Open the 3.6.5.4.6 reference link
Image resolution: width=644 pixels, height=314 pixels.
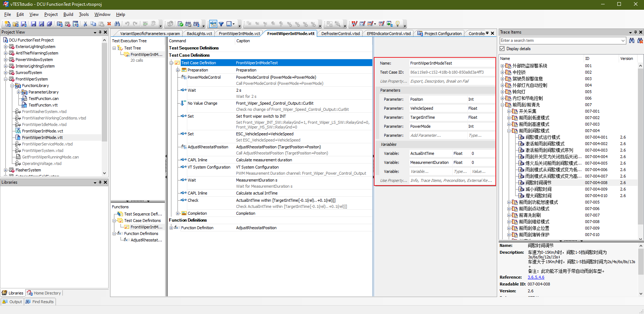pyautogui.click(x=536, y=277)
